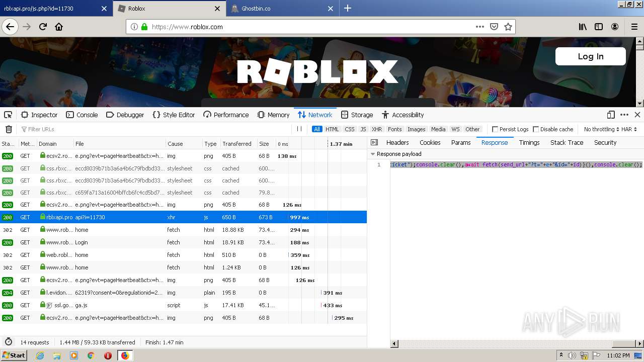Open the No throttling dropdown
Screen dimensions: 644x362
pyautogui.click(x=601, y=129)
